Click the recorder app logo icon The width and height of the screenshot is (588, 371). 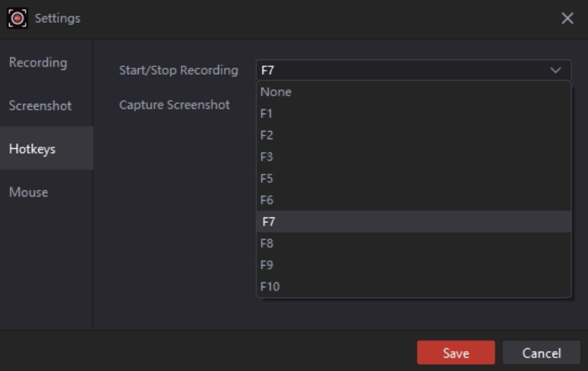click(17, 18)
